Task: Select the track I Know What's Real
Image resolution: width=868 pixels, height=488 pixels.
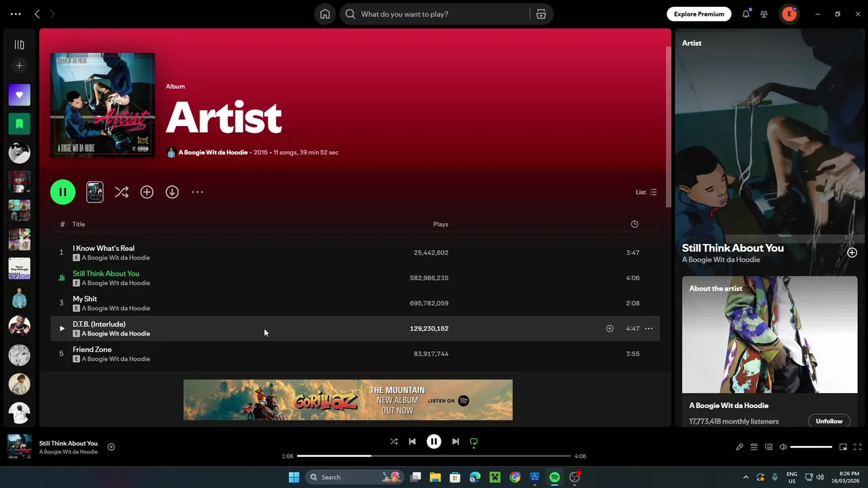Action: 355,252
